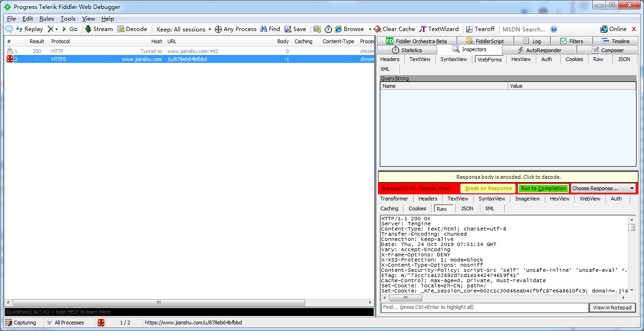Click the camera screenshot icon

tap(317, 29)
